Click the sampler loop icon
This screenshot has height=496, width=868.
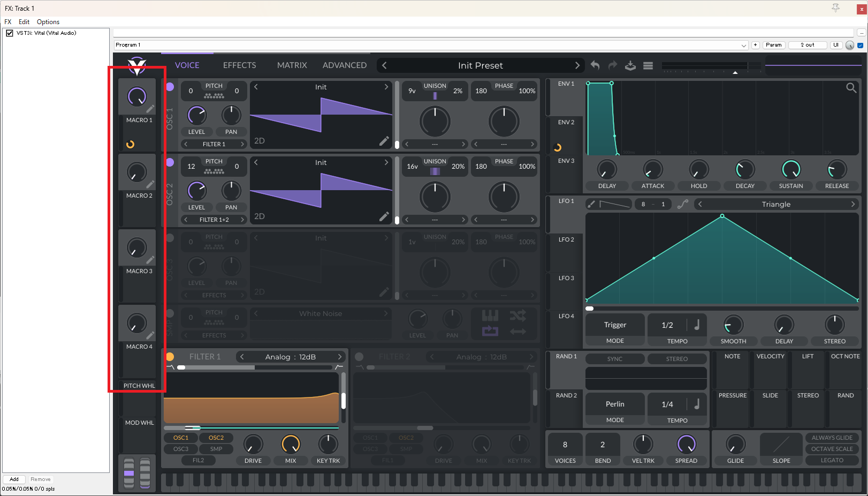490,332
